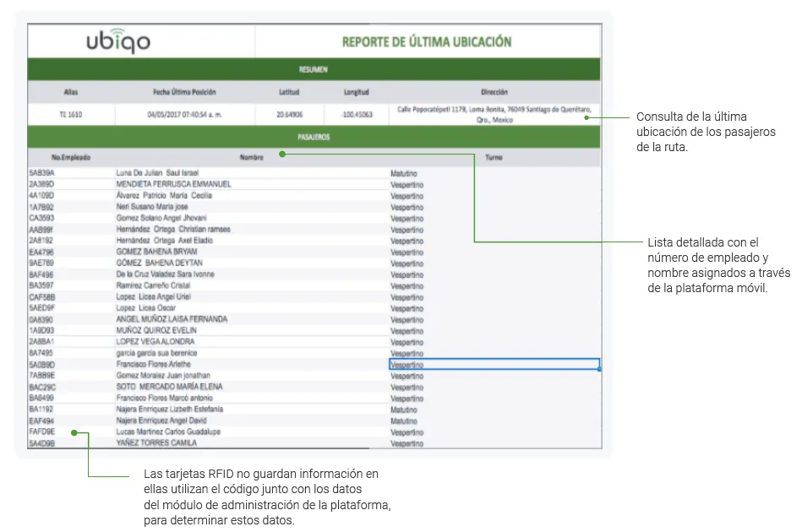Click Matutino in the Najera Enrriquez Angel David row
Viewport: 802px width, 532px height.
[404, 421]
